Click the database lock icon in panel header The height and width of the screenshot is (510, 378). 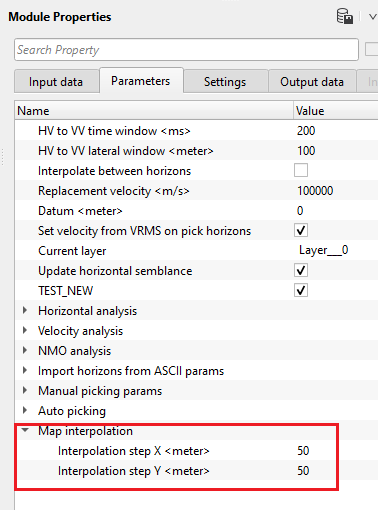click(x=344, y=16)
